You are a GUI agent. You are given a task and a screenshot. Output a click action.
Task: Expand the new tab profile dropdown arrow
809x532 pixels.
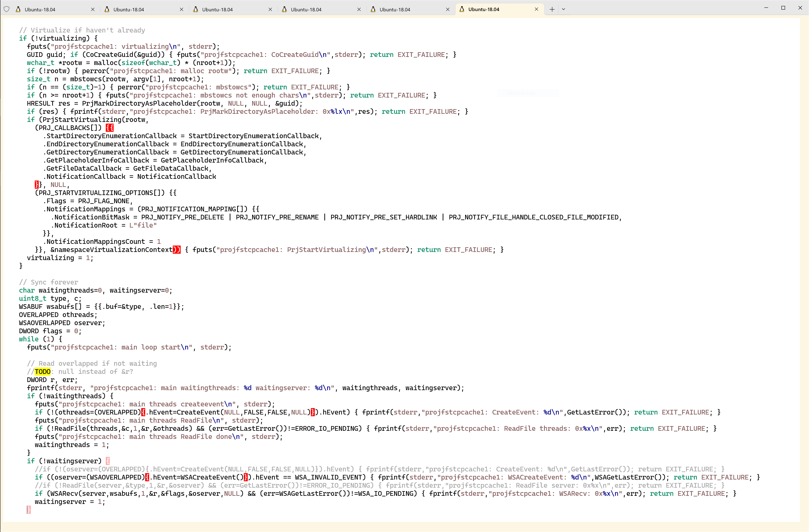pyautogui.click(x=563, y=9)
